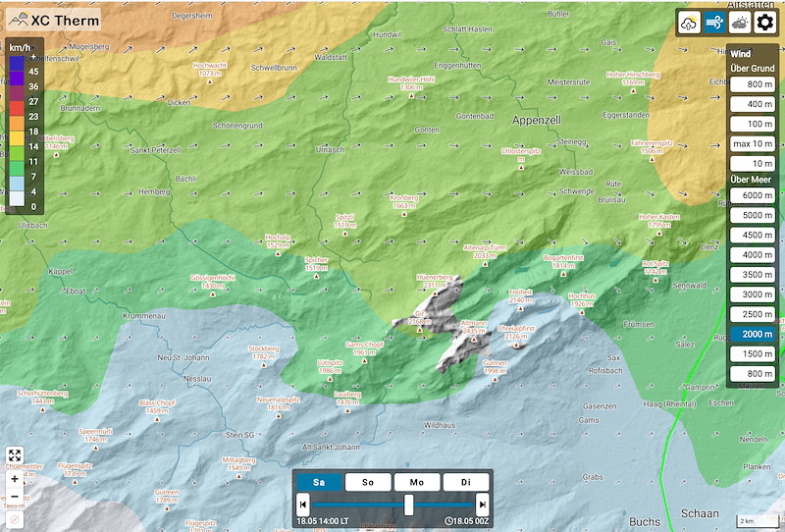Pick 3000 m above sea level
The height and width of the screenshot is (532, 785).
point(753,294)
